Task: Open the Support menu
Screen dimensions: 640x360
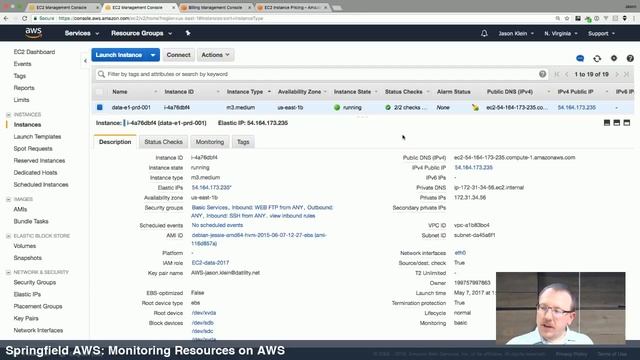Action: point(601,33)
